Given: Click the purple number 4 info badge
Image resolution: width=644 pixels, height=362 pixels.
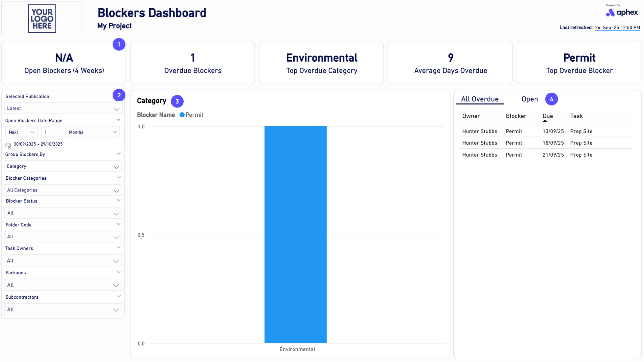Looking at the screenshot, I should tap(551, 99).
